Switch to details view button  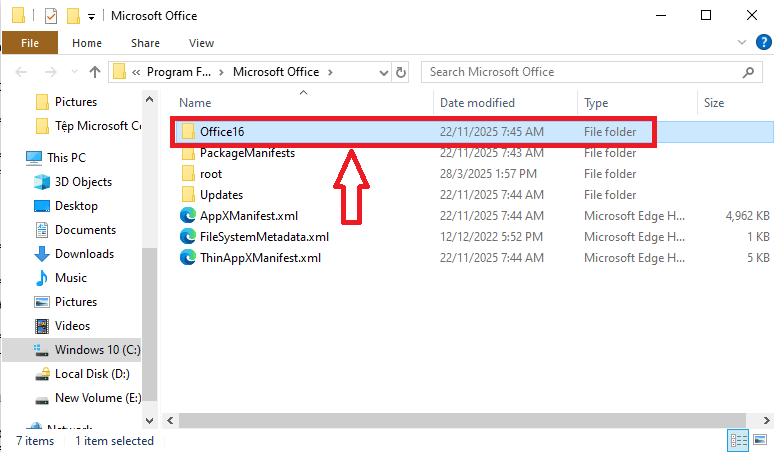[738, 440]
